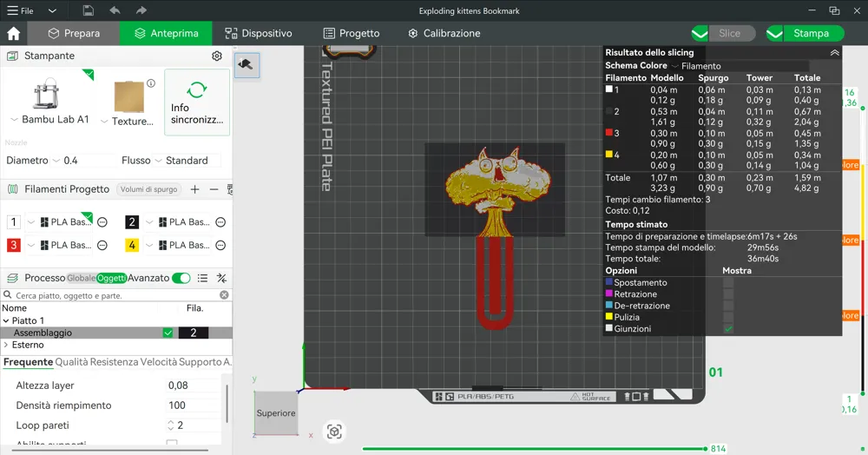
Task: Open the nozzle Diametro 0.4 dropdown
Action: point(83,161)
